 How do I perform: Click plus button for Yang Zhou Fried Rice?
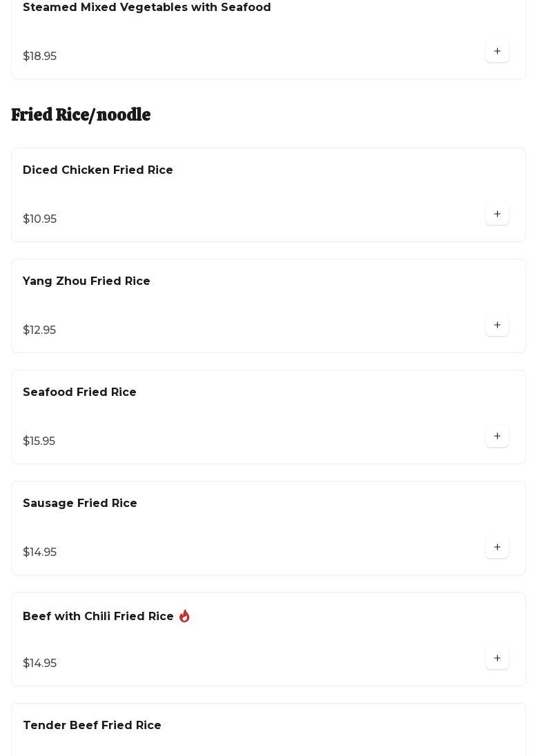point(497,326)
